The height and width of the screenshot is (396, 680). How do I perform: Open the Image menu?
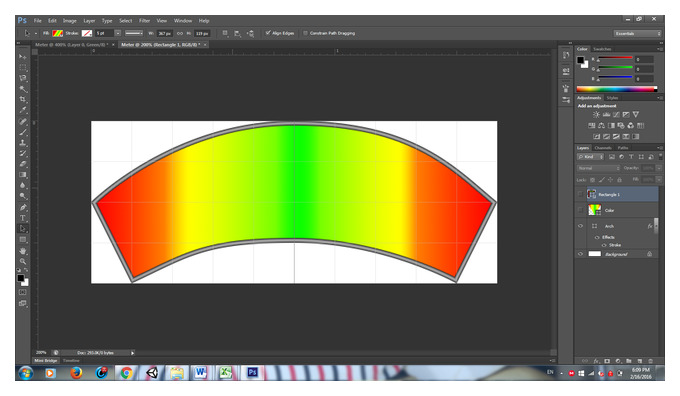coord(69,20)
